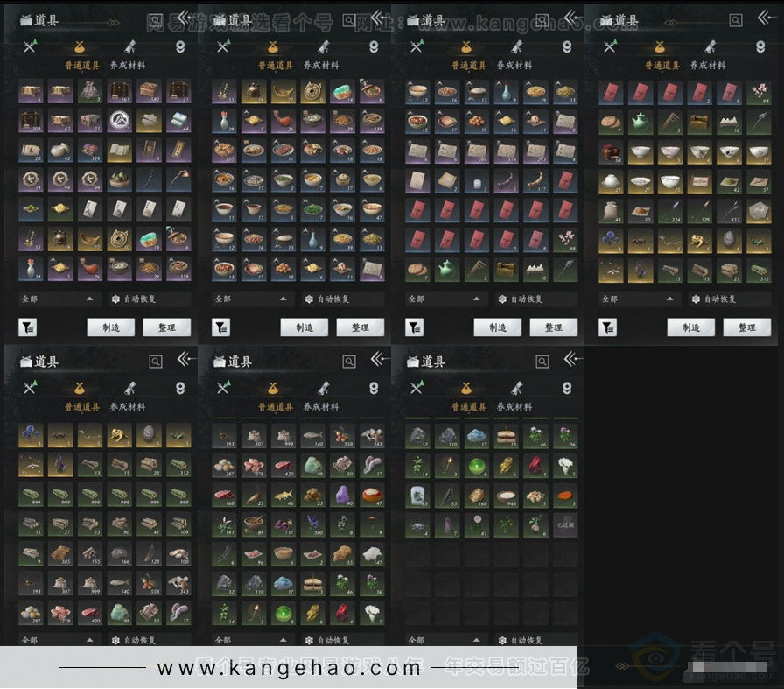Select the flower item with count 380
Screen dimensions: 784x689
click(313, 524)
